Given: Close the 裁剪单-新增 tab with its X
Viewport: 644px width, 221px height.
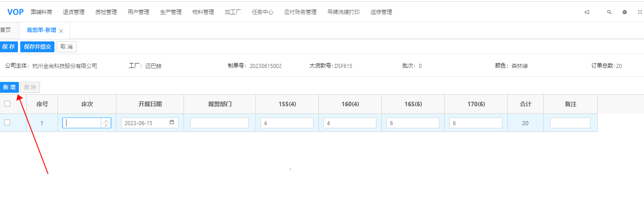Looking at the screenshot, I should tap(61, 31).
